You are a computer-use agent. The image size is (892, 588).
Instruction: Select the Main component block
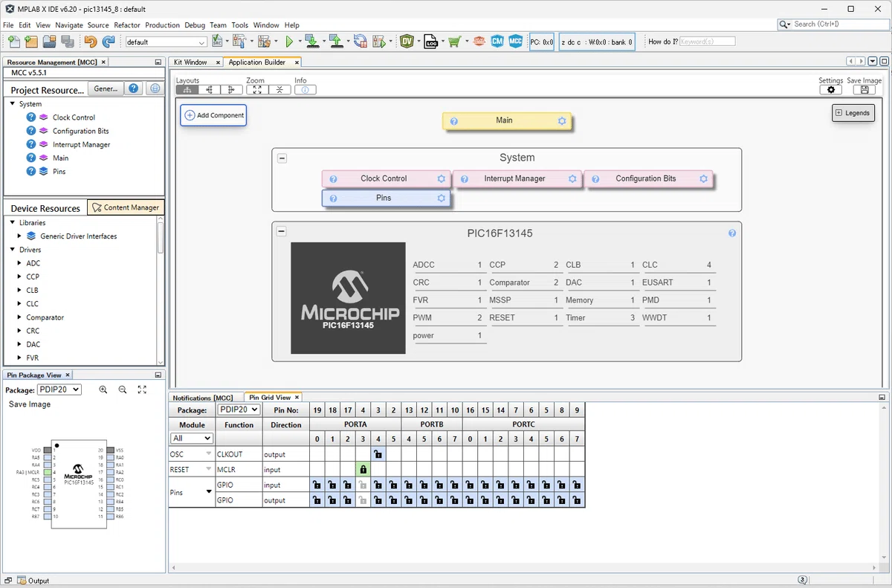[507, 121]
